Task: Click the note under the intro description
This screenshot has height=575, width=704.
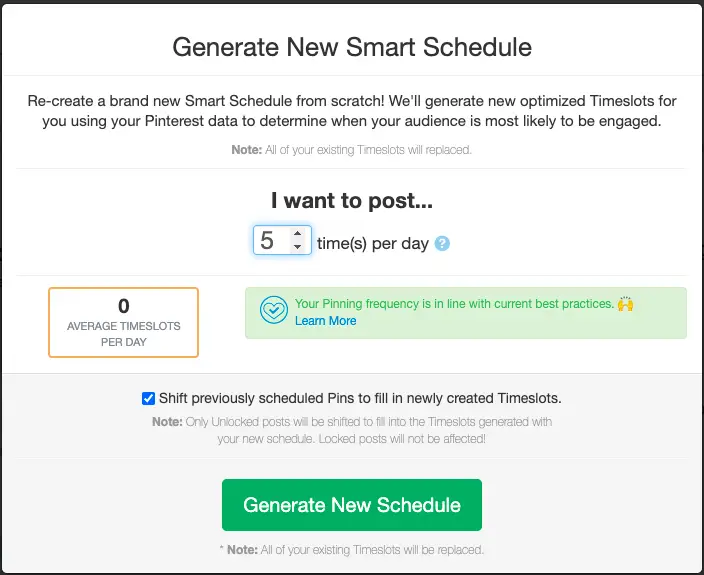Action: point(352,150)
